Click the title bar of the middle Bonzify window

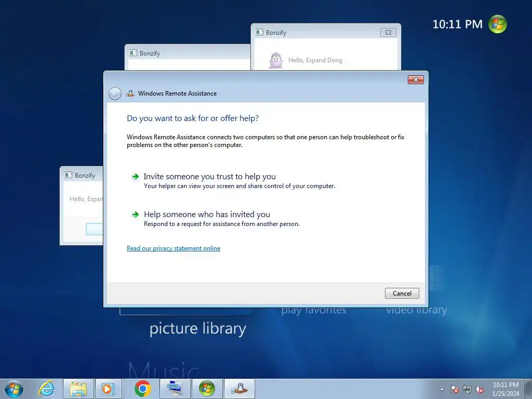188,53
